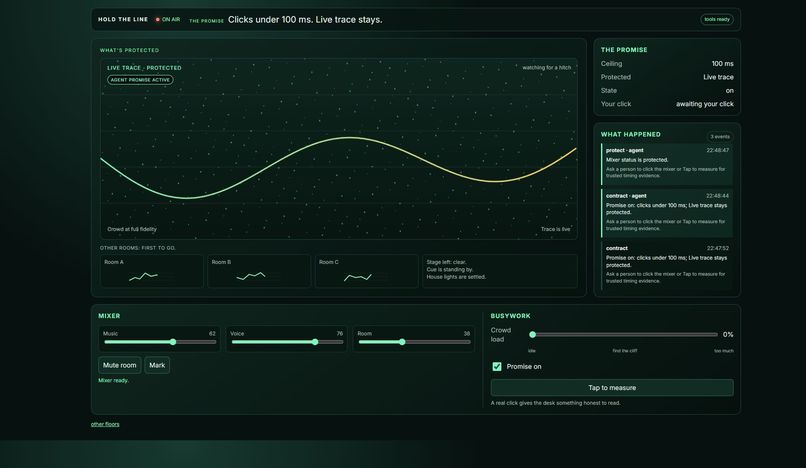Click the Tap to measure button
Viewport: 806px width, 468px height.
pos(612,388)
